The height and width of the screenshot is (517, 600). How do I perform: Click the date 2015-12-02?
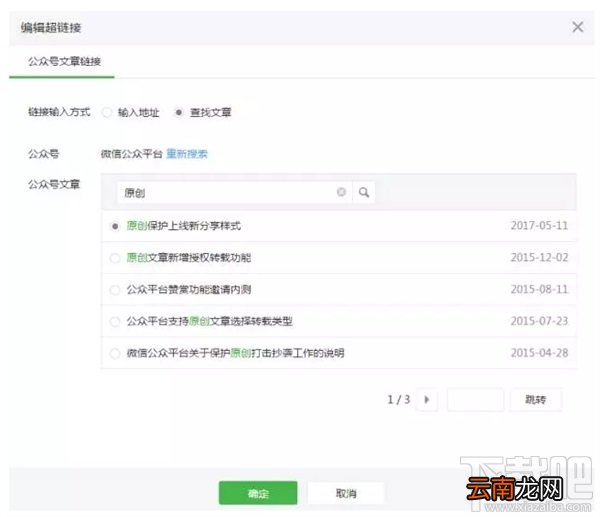tap(539, 257)
